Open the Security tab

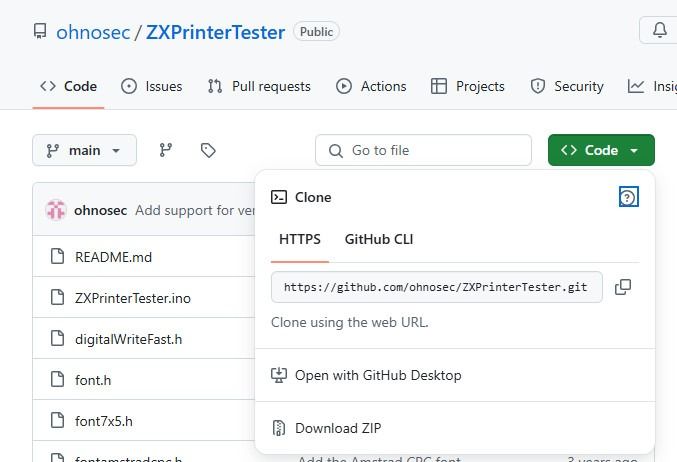566,86
